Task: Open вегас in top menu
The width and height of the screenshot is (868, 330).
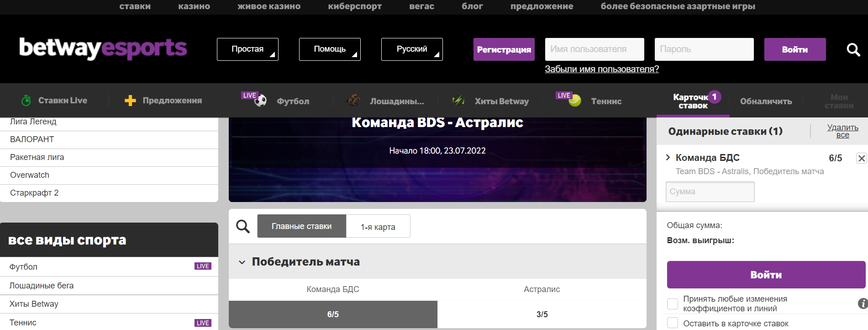Action: (422, 6)
